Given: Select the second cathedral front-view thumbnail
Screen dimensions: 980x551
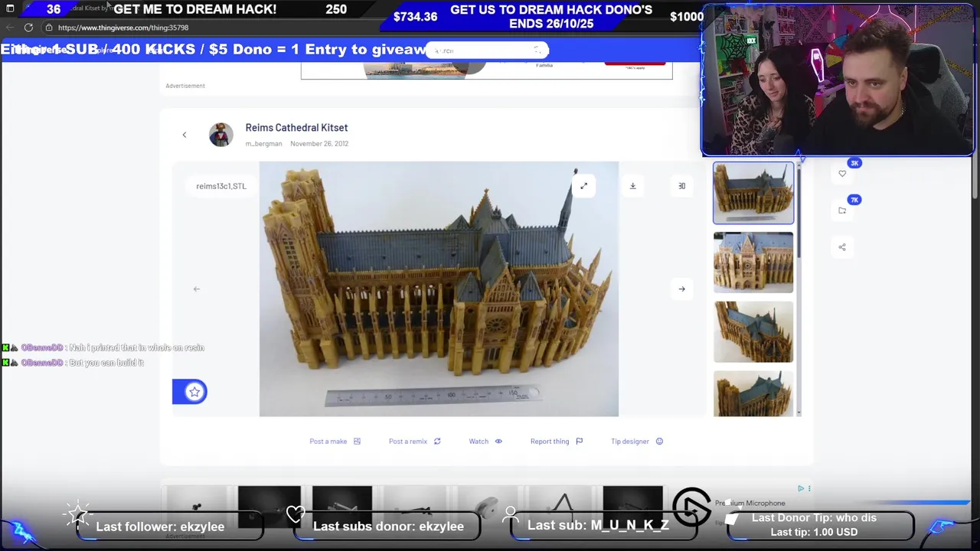Looking at the screenshot, I should pos(753,262).
